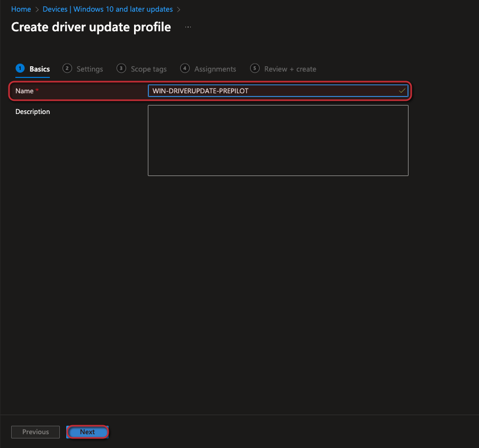Switch to the Settings wizard tab
This screenshot has width=479, height=448.
90,68
